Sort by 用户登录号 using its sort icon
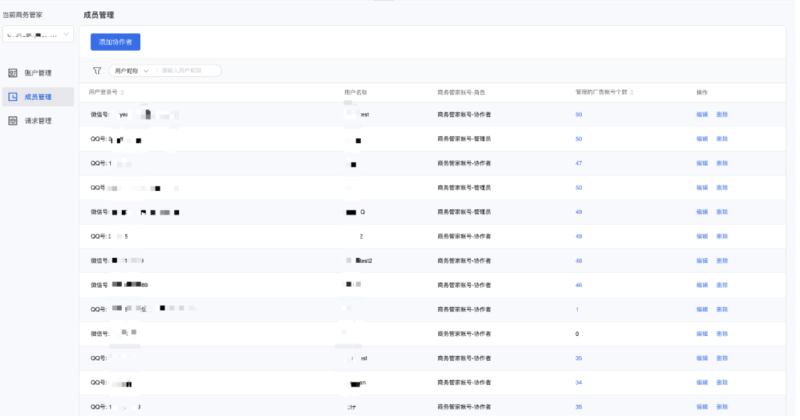The image size is (800, 420). coord(123,92)
